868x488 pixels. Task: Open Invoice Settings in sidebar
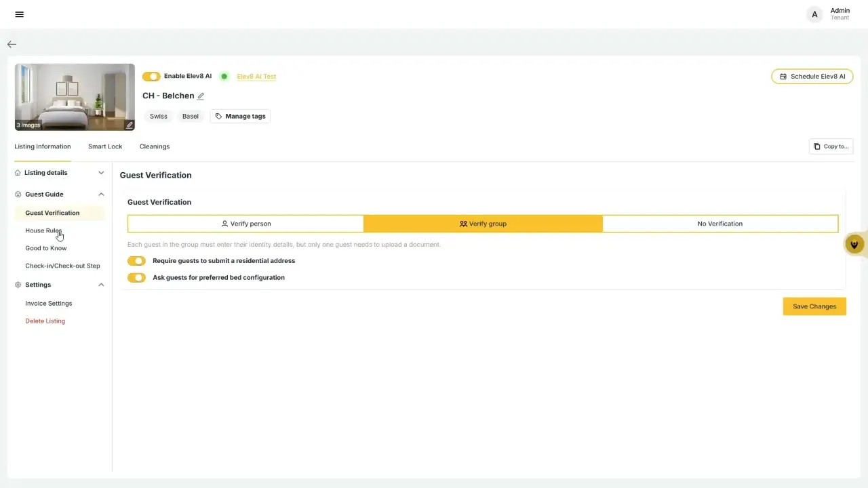(x=49, y=304)
